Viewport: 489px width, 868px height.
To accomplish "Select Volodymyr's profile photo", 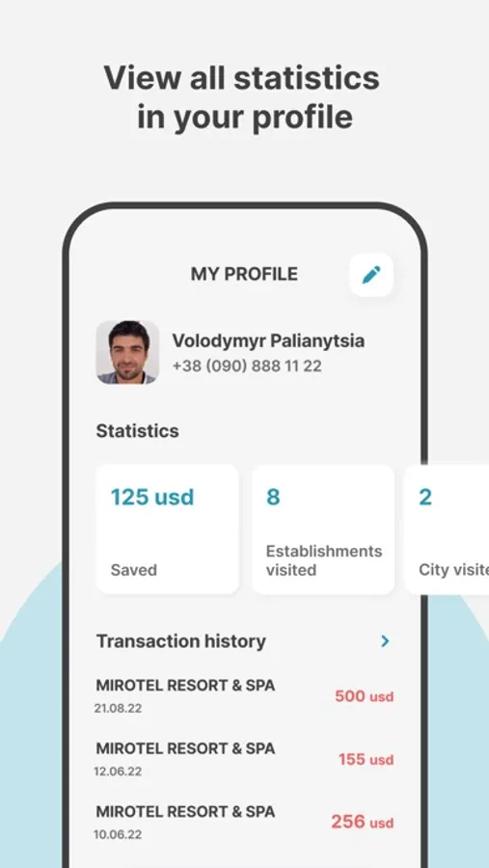I will (128, 352).
